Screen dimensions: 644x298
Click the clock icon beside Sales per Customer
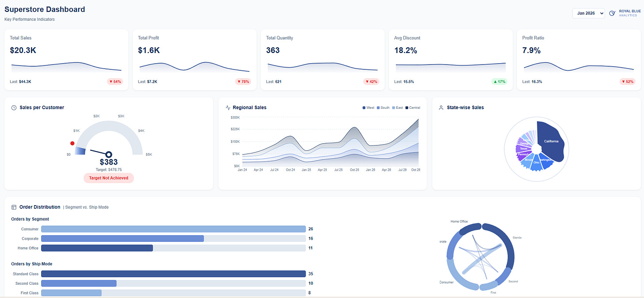[14, 107]
